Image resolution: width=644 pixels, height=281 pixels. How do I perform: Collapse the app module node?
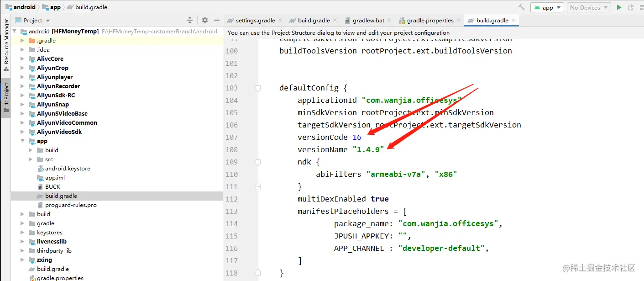point(23,141)
